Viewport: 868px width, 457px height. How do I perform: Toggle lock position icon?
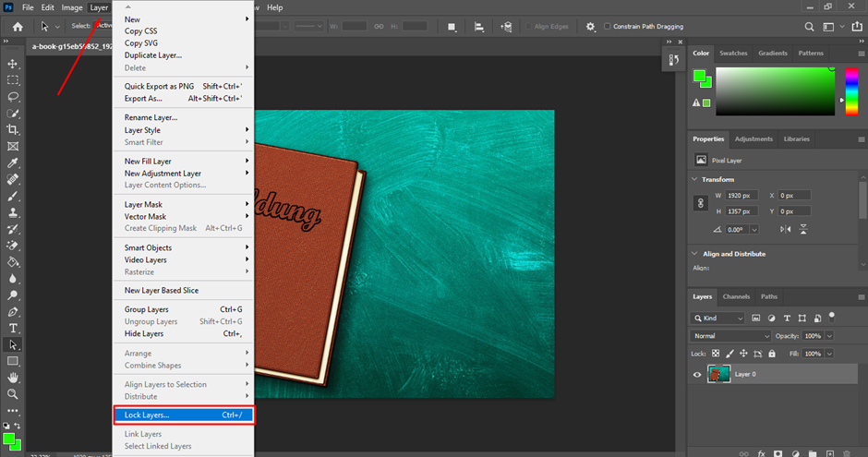(x=743, y=354)
